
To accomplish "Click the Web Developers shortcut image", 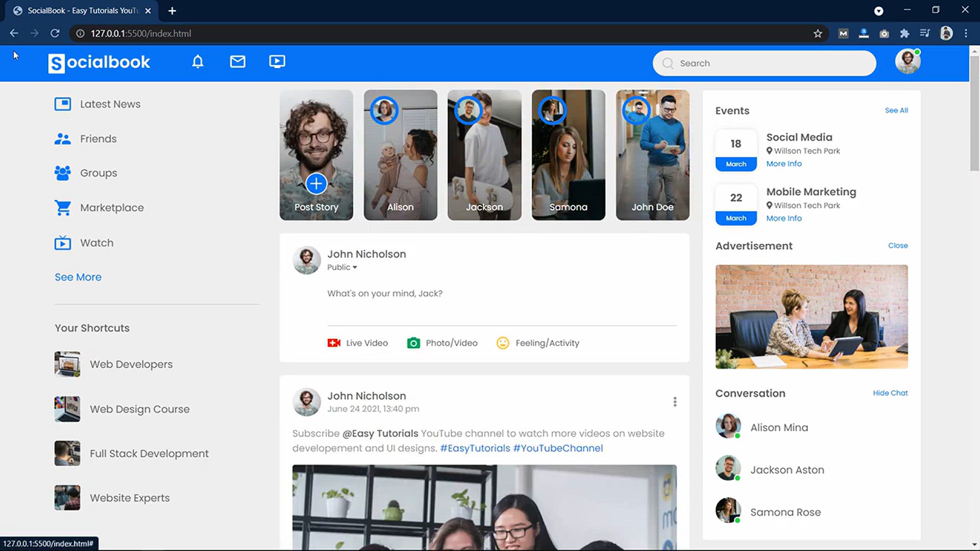I will (67, 364).
